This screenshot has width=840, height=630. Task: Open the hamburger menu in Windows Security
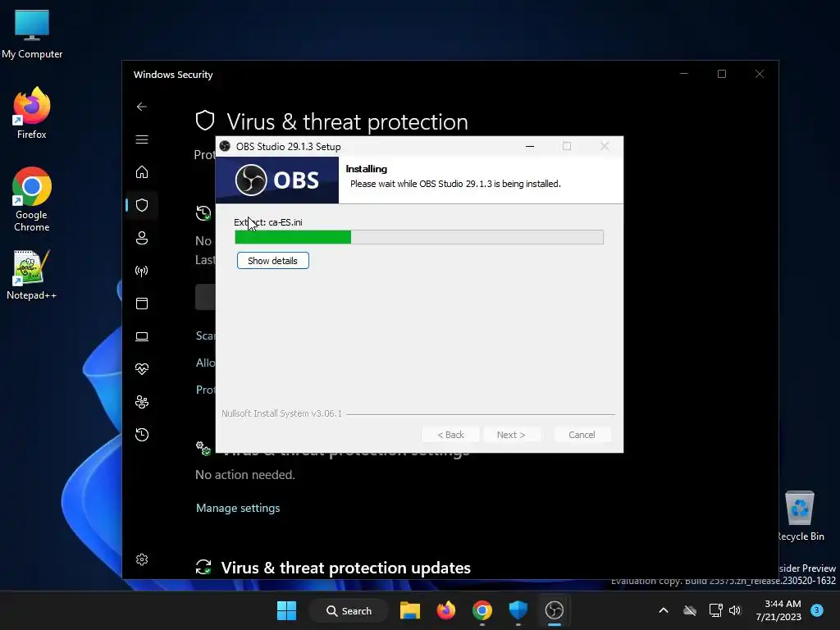click(141, 139)
